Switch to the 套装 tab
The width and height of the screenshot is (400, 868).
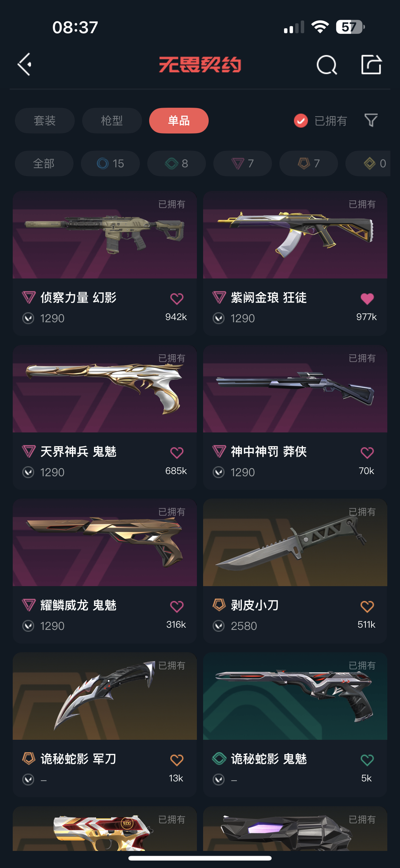(x=45, y=121)
